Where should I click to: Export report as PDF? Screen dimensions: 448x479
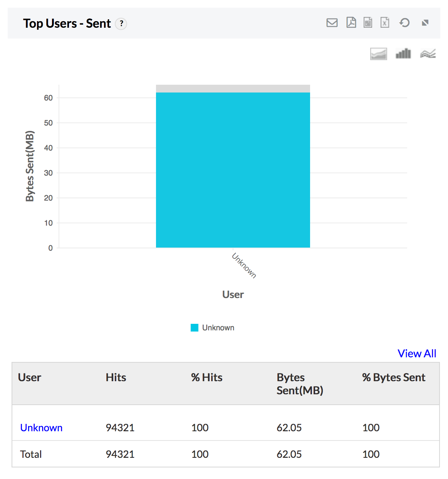click(x=351, y=23)
